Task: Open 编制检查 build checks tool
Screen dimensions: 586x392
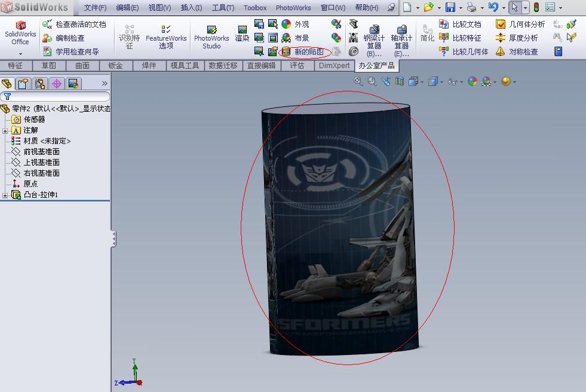Action: point(63,38)
